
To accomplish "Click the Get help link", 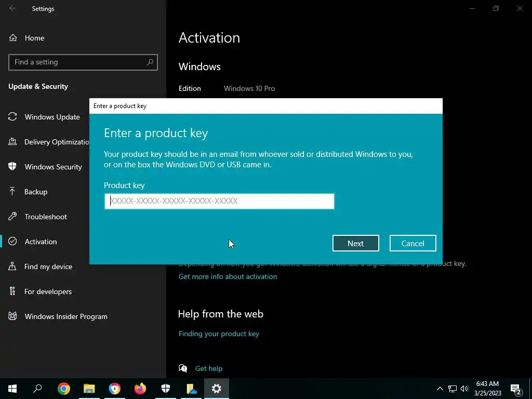I will pos(209,368).
